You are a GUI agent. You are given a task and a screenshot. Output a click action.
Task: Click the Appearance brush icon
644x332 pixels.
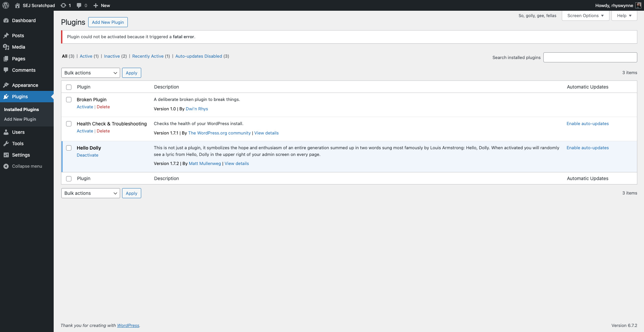tap(6, 85)
